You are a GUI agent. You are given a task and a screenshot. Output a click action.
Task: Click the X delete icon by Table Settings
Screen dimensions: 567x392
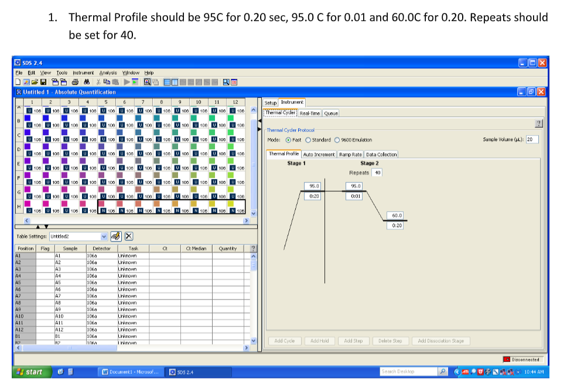tap(129, 236)
